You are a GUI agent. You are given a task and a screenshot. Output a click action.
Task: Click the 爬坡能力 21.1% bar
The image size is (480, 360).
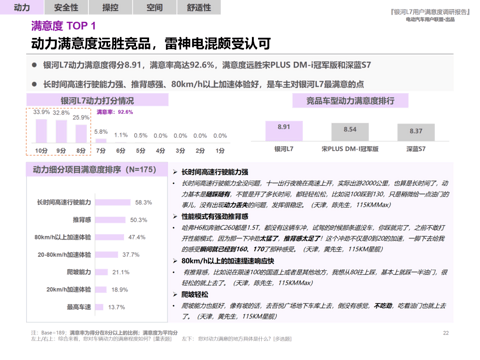tap(102, 272)
